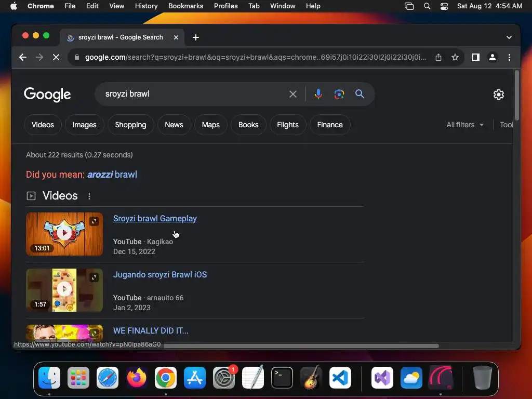
Task: Filter results by Shopping chip
Action: [x=130, y=125]
